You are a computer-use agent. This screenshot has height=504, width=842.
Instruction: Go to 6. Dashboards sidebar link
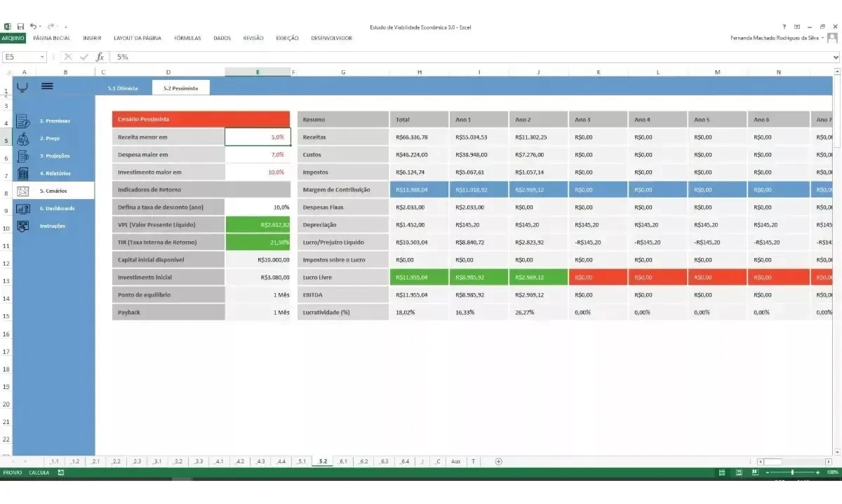(58, 208)
